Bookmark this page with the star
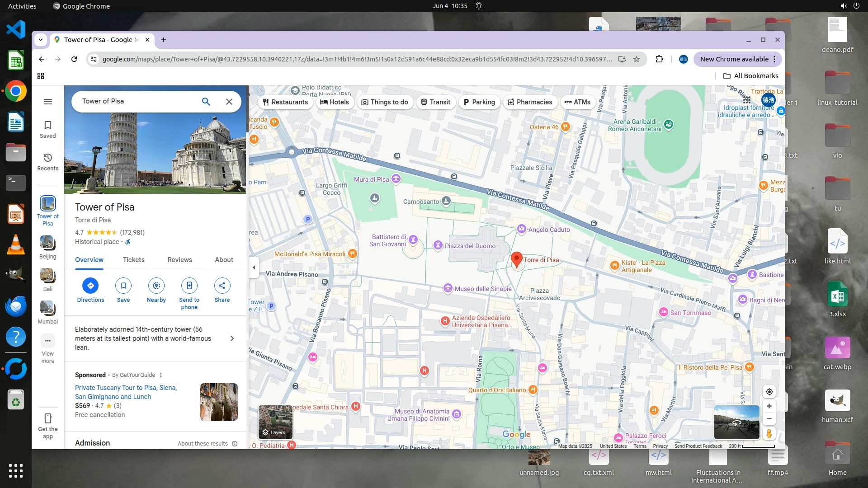This screenshot has height=488, width=868. coord(637,59)
